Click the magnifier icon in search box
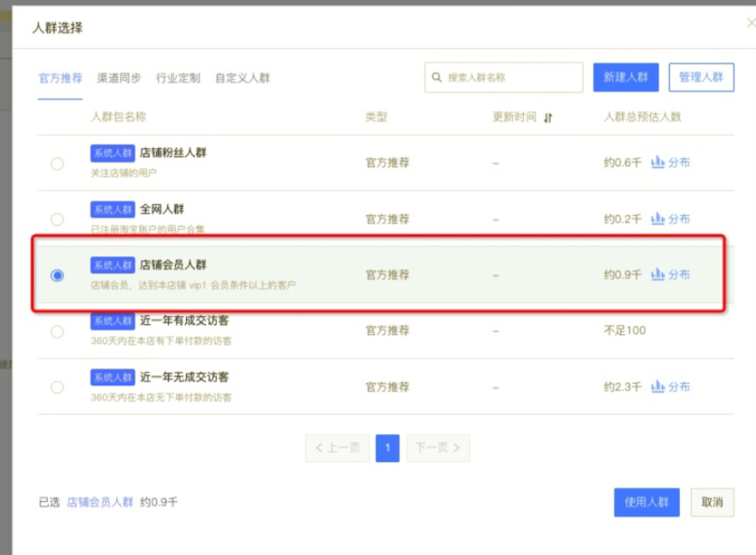 coord(435,78)
